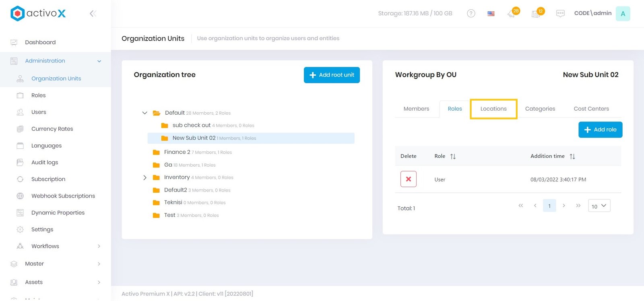Click the US flag language icon
644x301 pixels.
pyautogui.click(x=491, y=14)
